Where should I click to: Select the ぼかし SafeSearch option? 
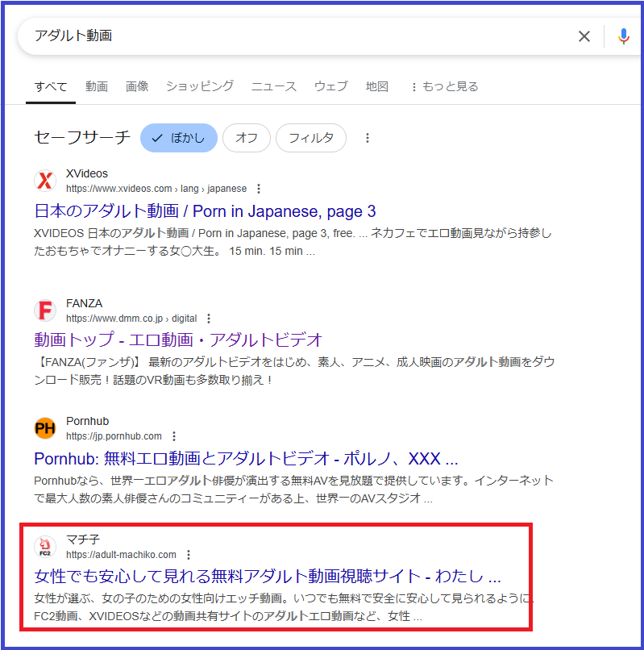click(179, 138)
